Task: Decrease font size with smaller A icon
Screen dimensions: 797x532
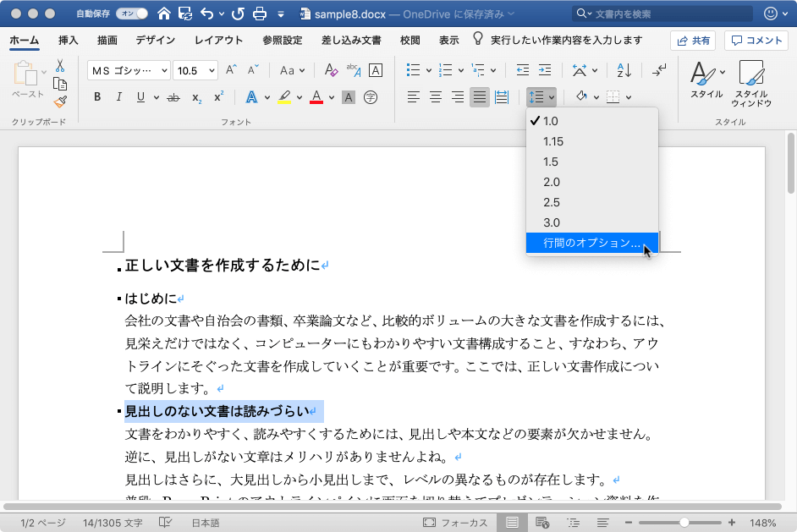Action: [x=253, y=70]
